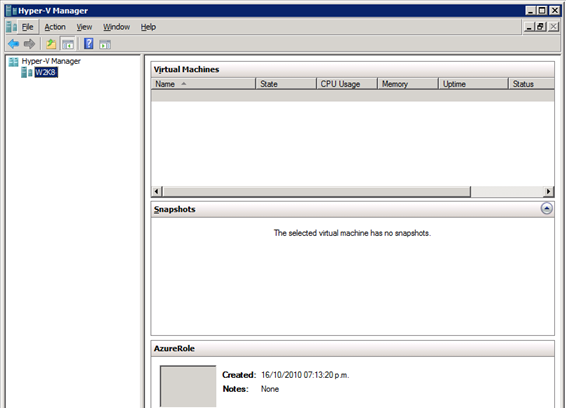Click the right arrow of horizontal scrollbar
Viewport: 566px width, 408px height.
pyautogui.click(x=548, y=191)
